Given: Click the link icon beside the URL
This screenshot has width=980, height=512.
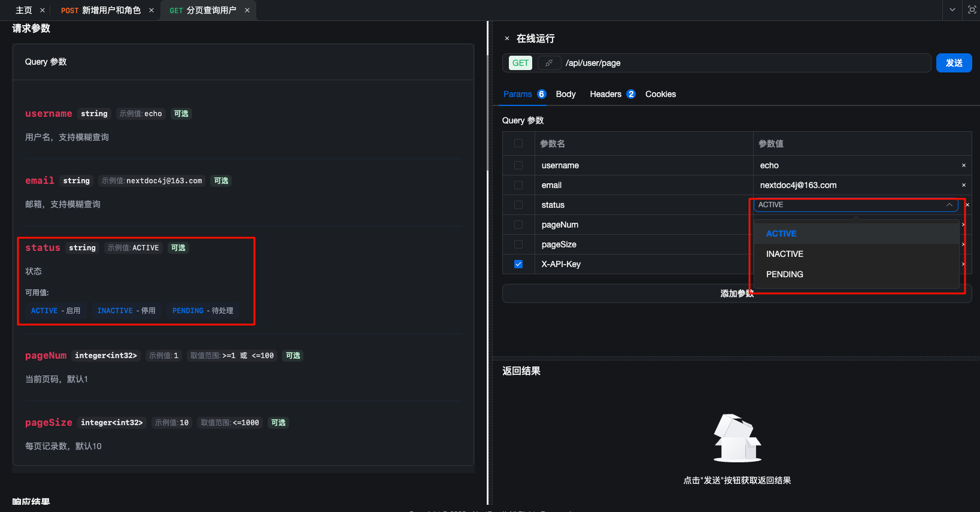Looking at the screenshot, I should [549, 63].
